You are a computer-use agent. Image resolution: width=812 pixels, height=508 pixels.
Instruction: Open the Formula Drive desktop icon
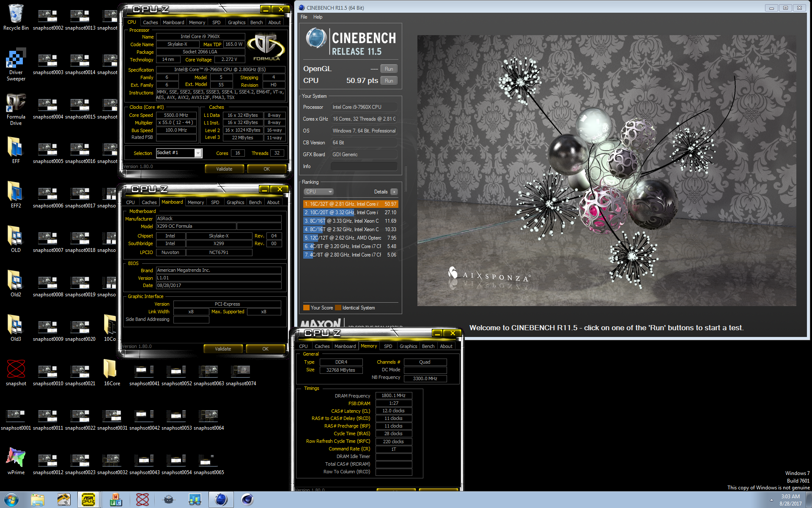click(x=16, y=109)
